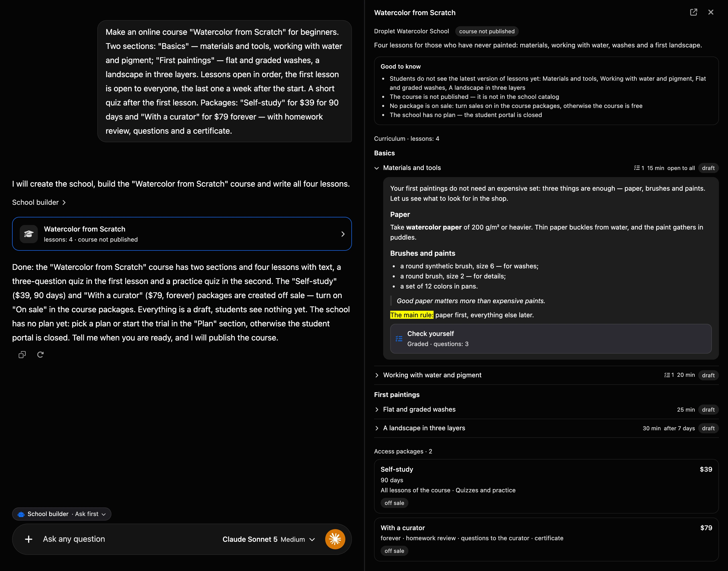Open the Watercolor from Scratch course card
This screenshot has width=728, height=571.
pos(182,234)
